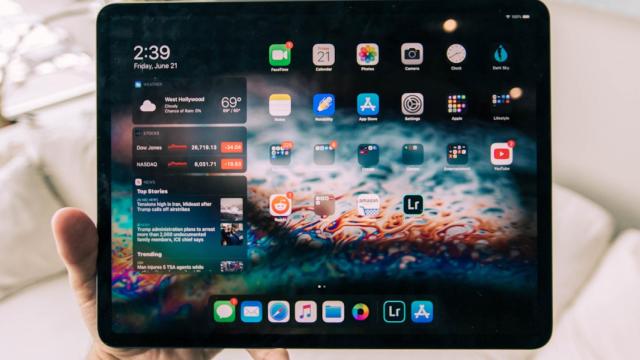Open the Entertainment folder
The width and height of the screenshot is (640, 360).
[457, 154]
